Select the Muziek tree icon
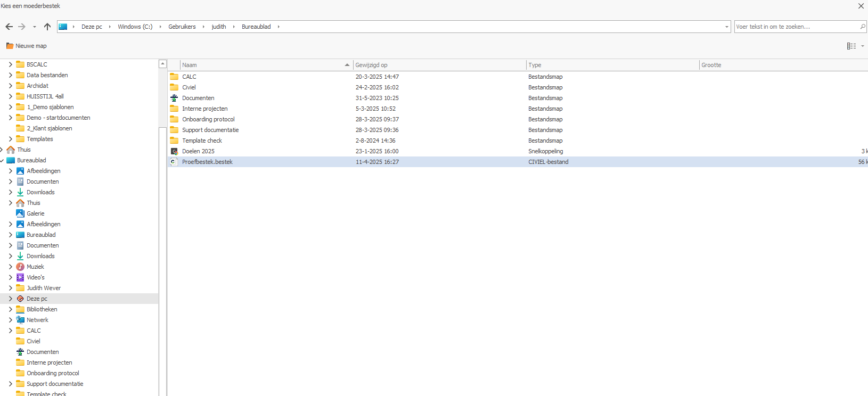Screen dimensions: 868x396 [20, 267]
